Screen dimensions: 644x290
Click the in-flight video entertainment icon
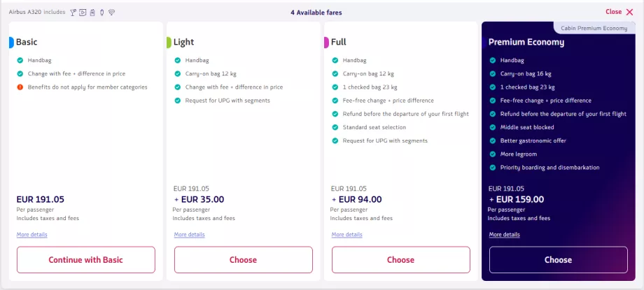click(83, 13)
